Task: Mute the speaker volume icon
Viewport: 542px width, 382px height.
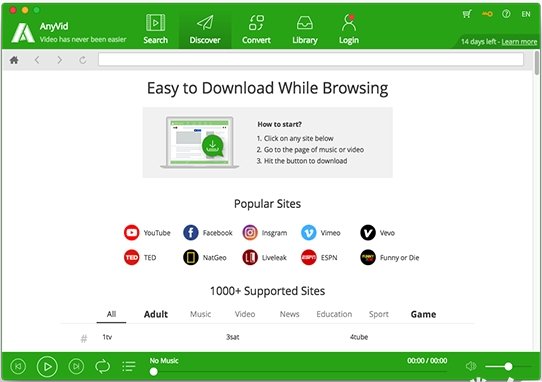Action: 471,366
